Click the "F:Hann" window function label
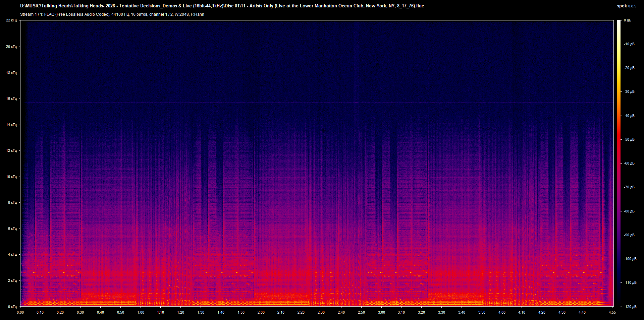The width and height of the screenshot is (644, 320). (x=197, y=14)
